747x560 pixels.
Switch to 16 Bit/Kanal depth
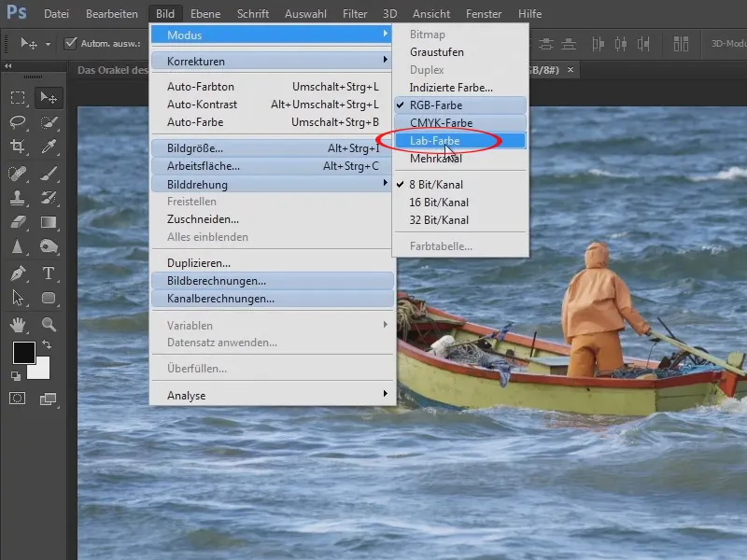[460, 203]
